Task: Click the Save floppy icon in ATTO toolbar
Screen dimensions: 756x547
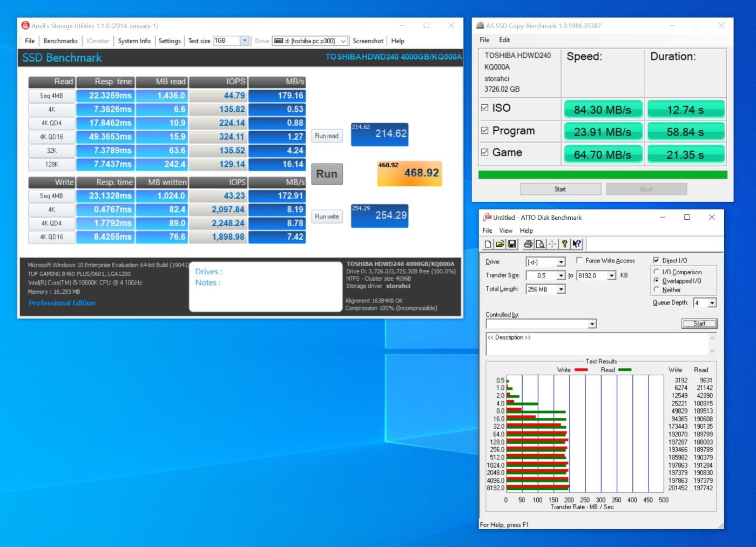Action: coord(512,244)
